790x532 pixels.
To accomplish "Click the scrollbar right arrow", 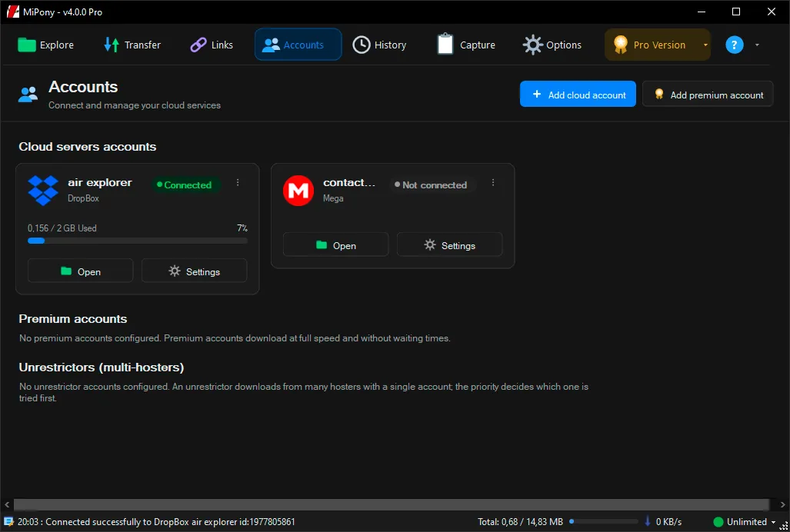I will 782,504.
